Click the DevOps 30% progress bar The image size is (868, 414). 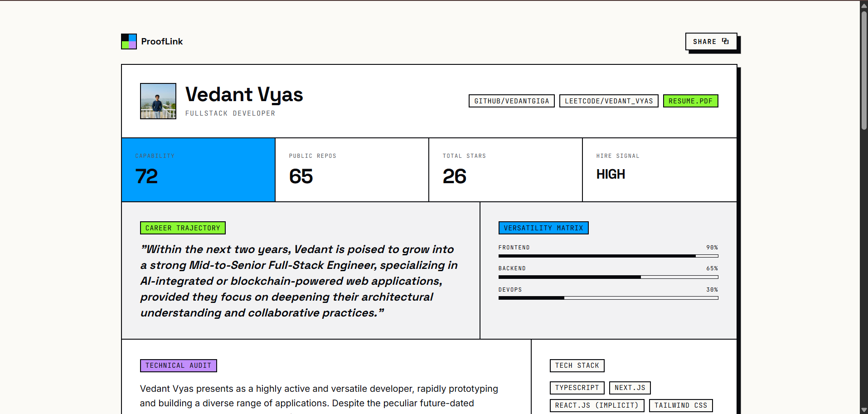[x=608, y=298]
